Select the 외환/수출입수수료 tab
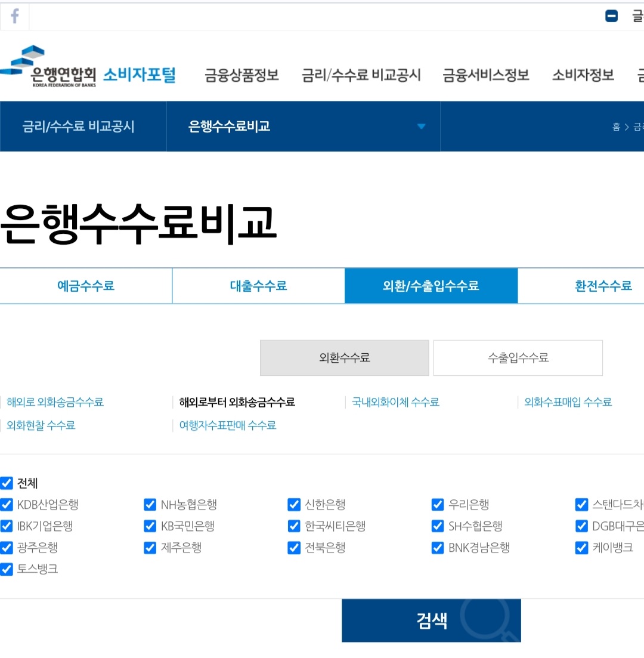This screenshot has width=644, height=658. click(x=431, y=286)
